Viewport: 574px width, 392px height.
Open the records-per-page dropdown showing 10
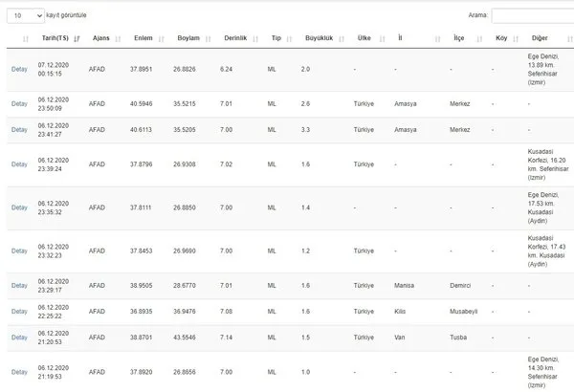pos(25,16)
